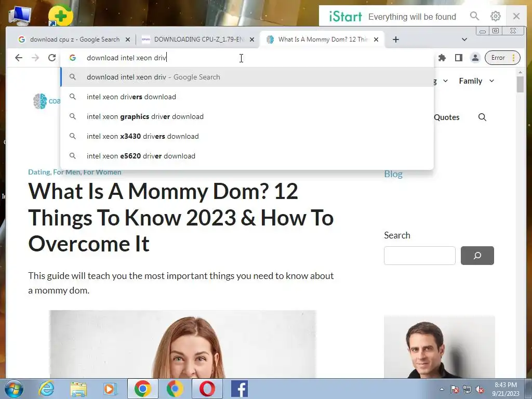Choose 'intel xeon drivers download' suggestion
The height and width of the screenshot is (399, 532).
point(247,97)
